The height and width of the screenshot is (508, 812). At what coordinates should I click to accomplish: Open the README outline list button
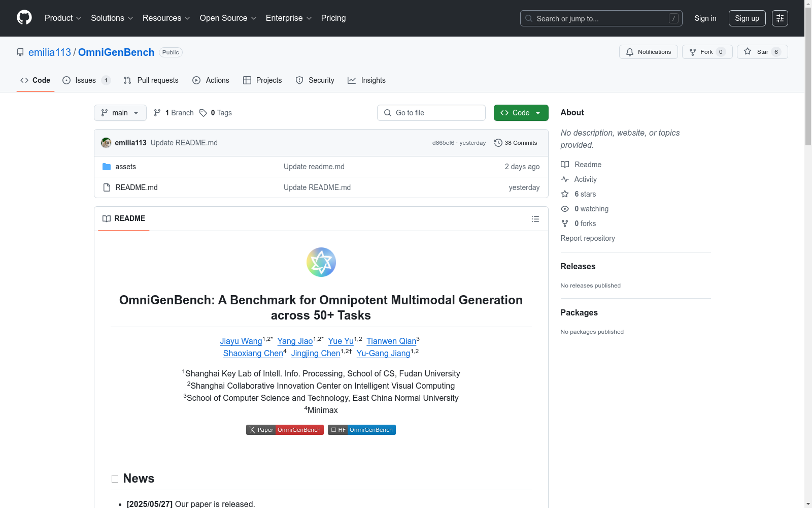pos(535,219)
